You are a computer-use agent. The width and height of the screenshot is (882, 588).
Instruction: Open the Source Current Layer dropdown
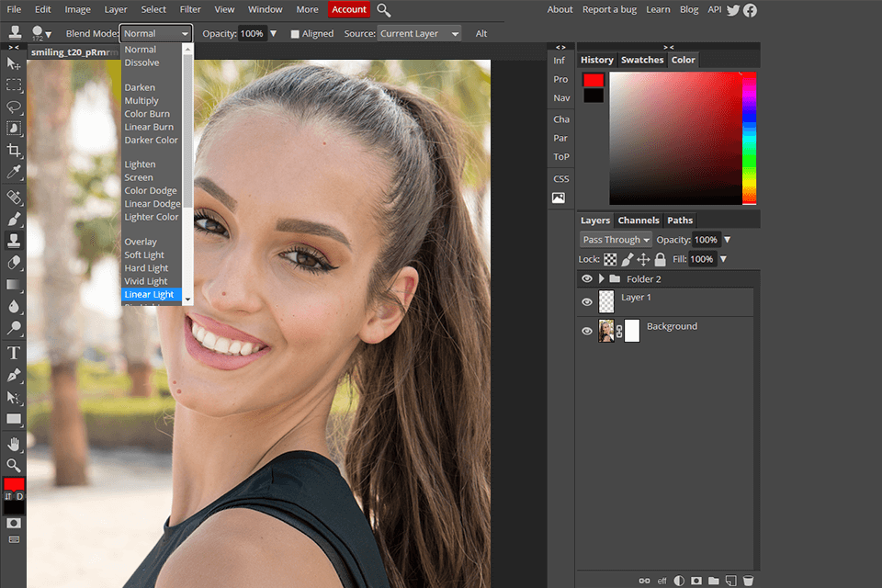(420, 34)
